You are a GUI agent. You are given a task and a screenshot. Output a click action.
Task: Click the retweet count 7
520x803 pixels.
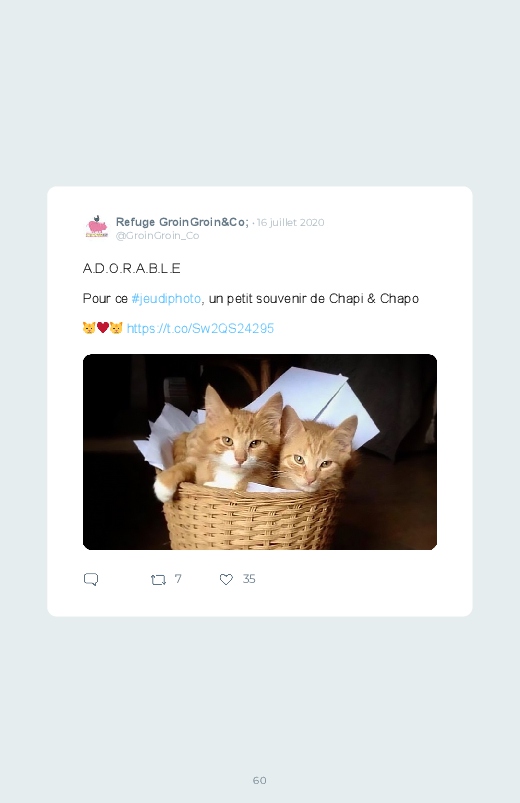[178, 579]
